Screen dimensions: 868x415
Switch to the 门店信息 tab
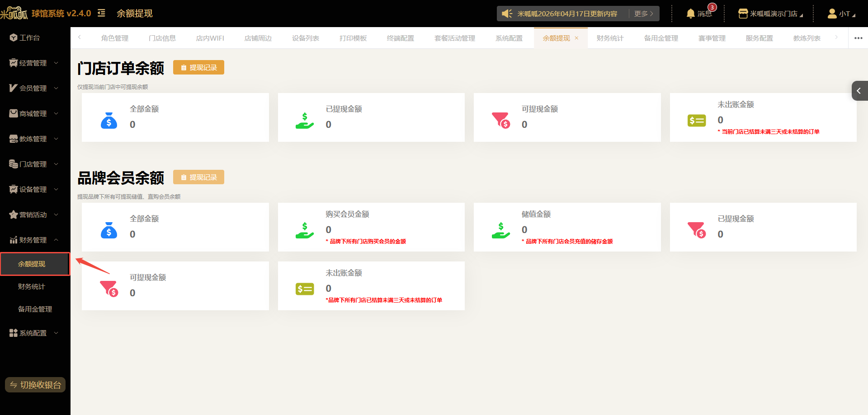point(162,38)
